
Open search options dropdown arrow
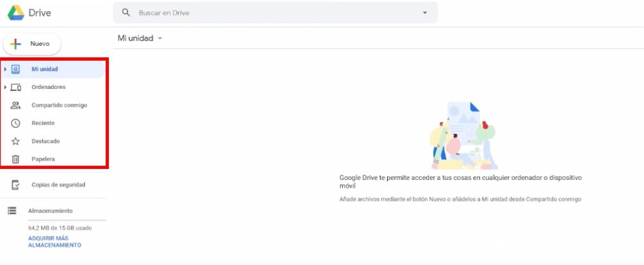tap(424, 13)
